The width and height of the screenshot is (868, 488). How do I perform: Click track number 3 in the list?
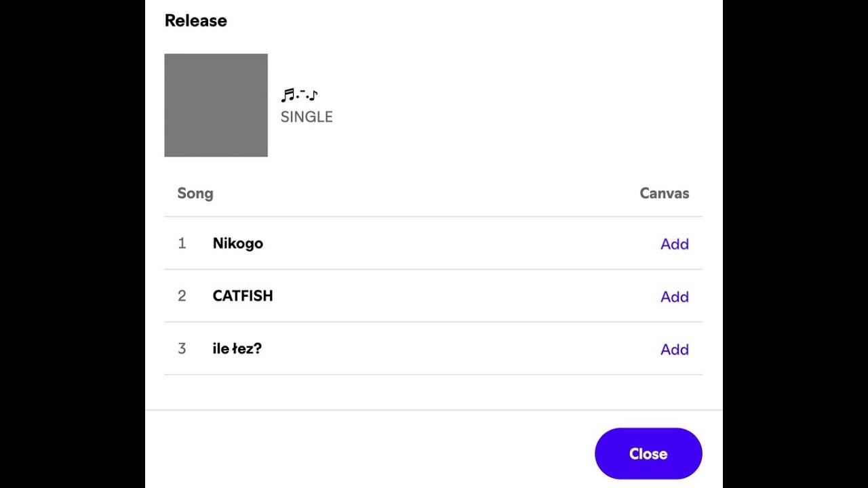pos(182,349)
